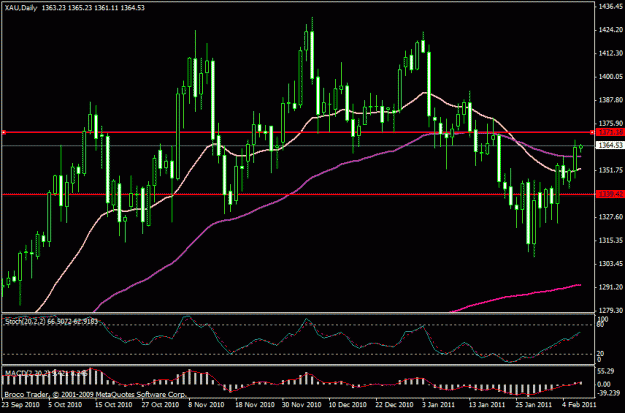Viewport: 625px width, 413px height.
Task: Click the 15 Oct 2010 date label
Action: tap(113, 405)
